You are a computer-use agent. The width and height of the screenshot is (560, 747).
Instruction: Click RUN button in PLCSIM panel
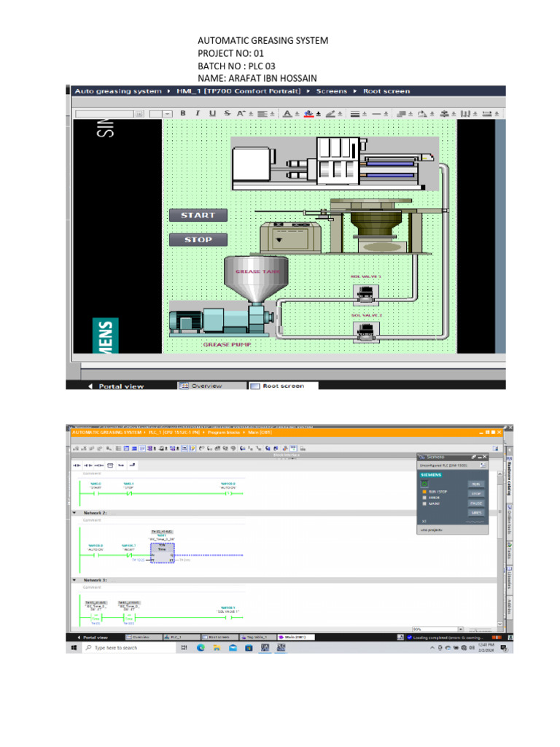[x=475, y=484]
